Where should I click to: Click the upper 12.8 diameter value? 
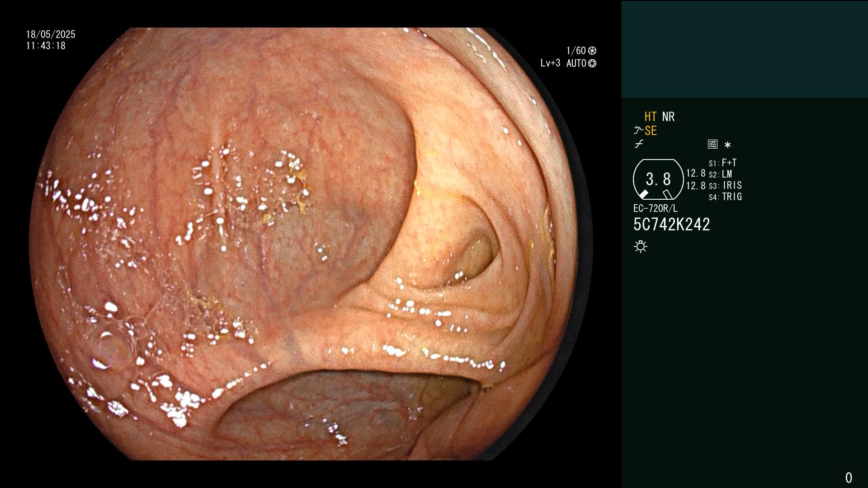[x=696, y=174]
